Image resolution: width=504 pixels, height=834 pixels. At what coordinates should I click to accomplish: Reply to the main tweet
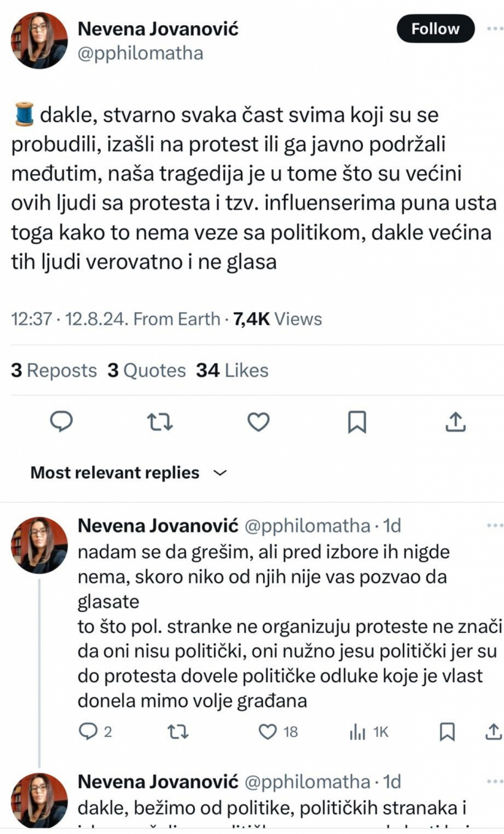click(62, 421)
